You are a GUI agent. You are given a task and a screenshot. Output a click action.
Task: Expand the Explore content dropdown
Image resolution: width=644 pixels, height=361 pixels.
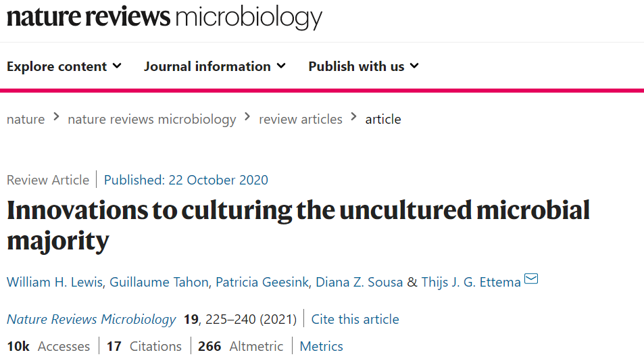pos(64,66)
